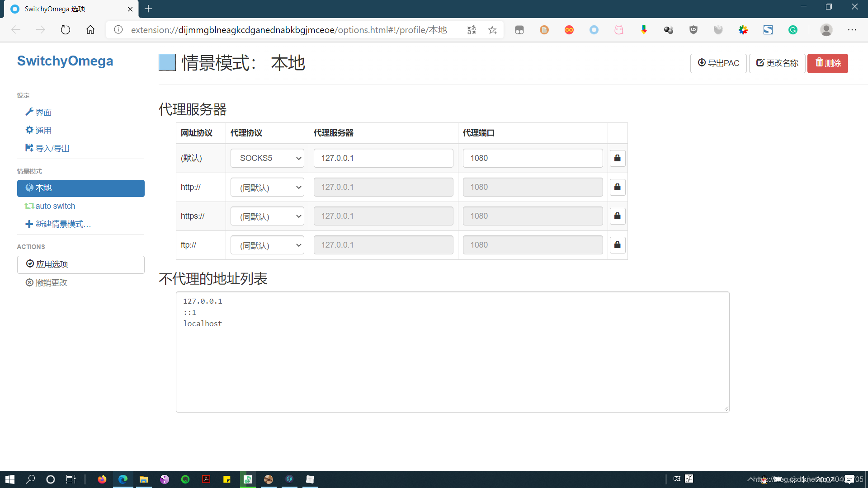Click the browser back arrow
Viewport: 868px width, 488px height.
click(16, 30)
